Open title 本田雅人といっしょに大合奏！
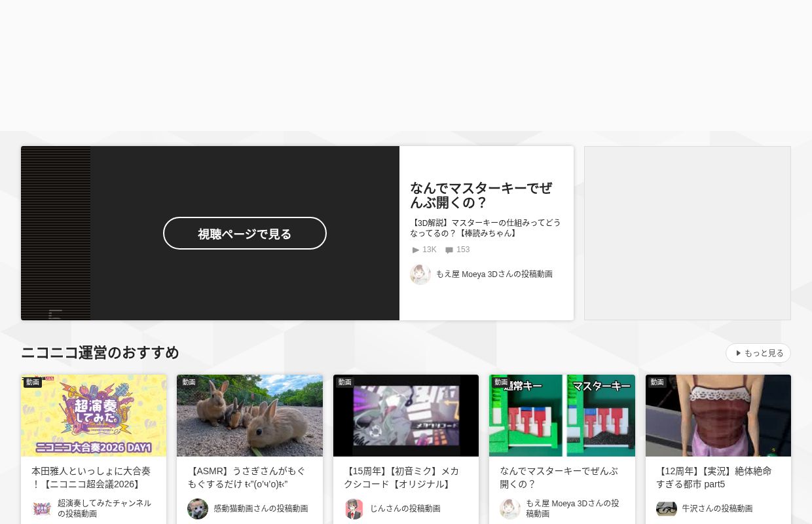 tap(91, 477)
